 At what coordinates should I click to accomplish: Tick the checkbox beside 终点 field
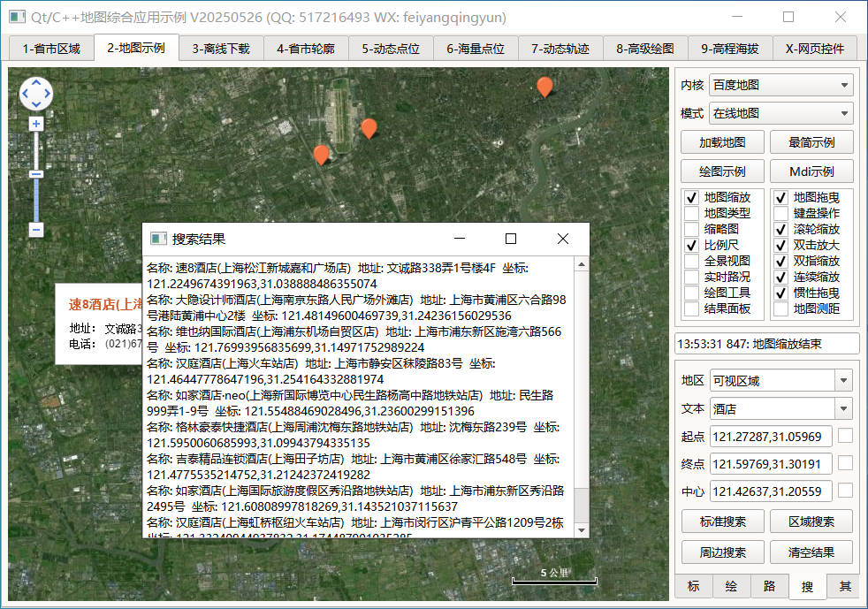click(x=845, y=463)
